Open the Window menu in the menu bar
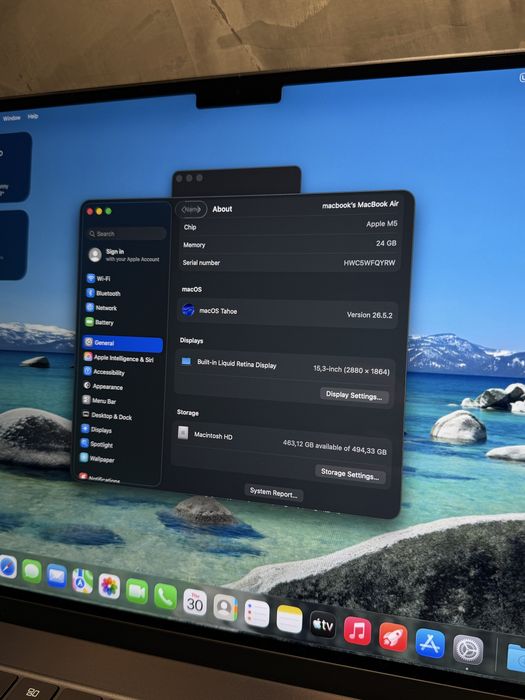Viewport: 525px width, 700px height. (12, 118)
